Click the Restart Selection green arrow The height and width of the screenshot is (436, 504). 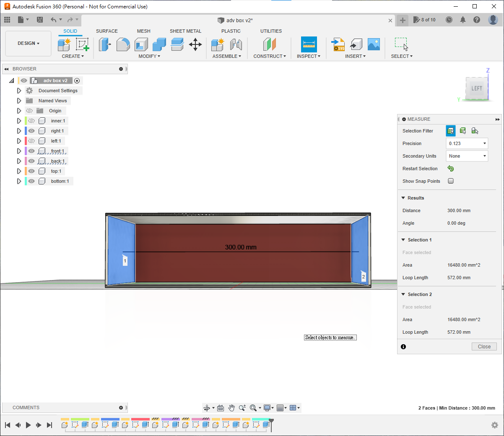pos(451,169)
